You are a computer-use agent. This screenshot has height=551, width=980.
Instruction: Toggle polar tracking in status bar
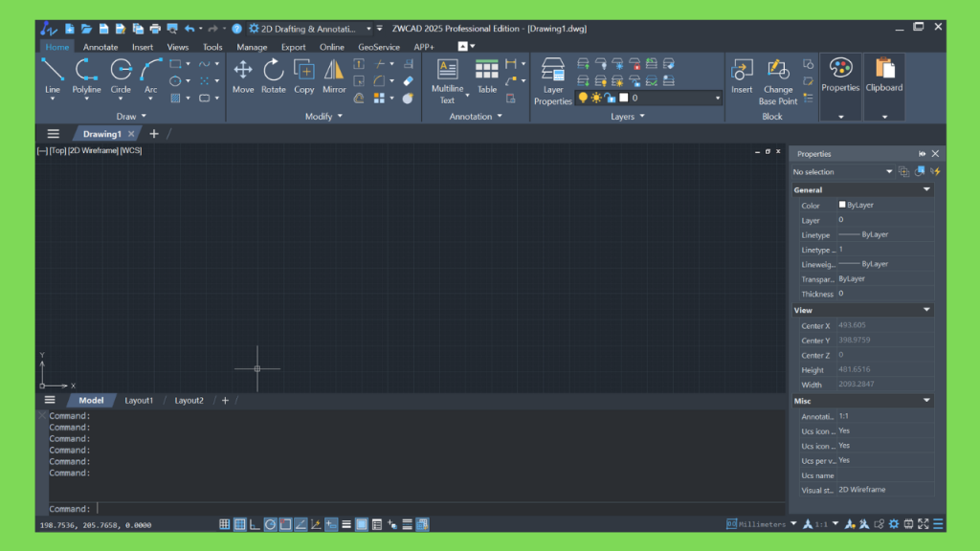[x=270, y=525]
